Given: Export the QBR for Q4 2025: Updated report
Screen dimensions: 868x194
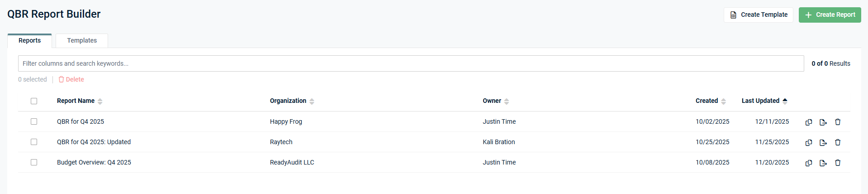Looking at the screenshot, I should [823, 142].
